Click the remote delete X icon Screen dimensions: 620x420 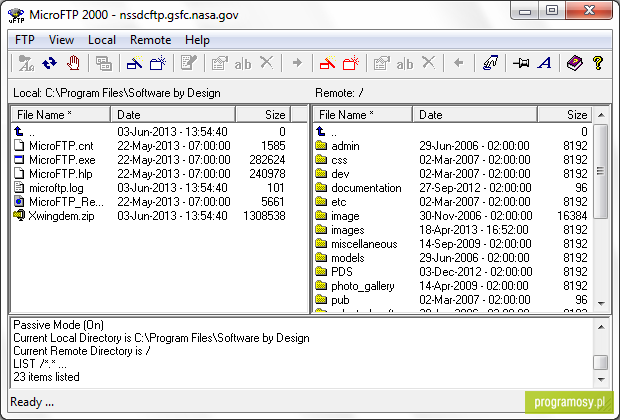point(429,62)
